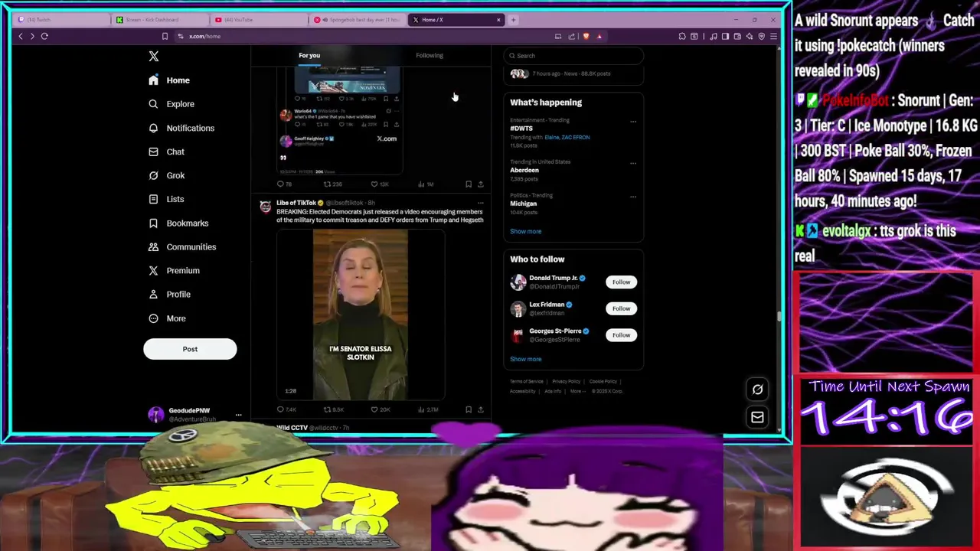This screenshot has width=980, height=551.
Task: Open Lists in the sidebar
Action: point(166,199)
